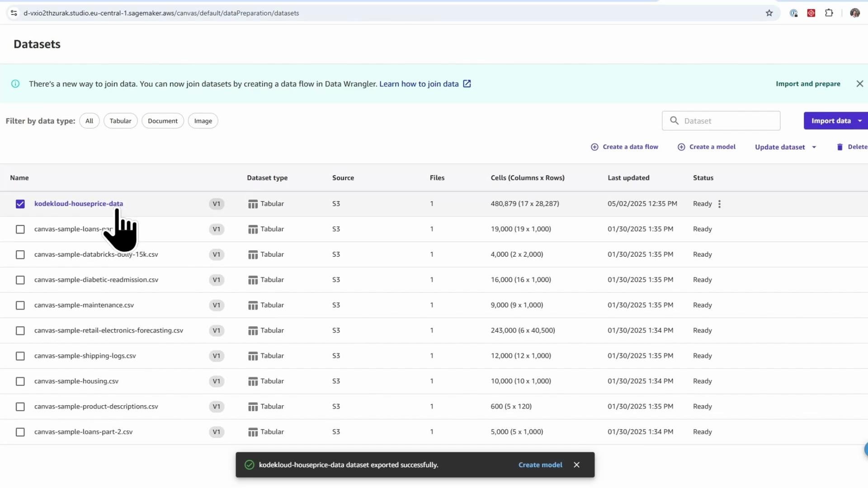Filter datasets by Document type

pyautogui.click(x=163, y=121)
